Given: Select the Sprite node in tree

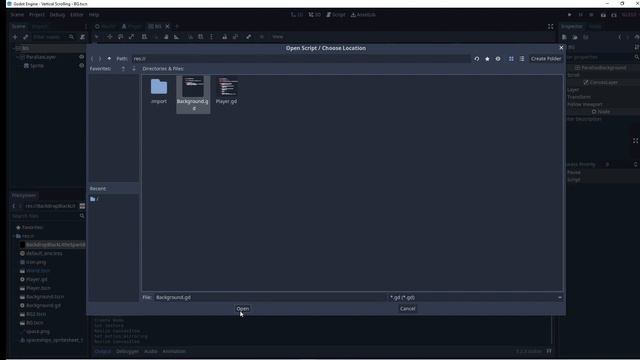Looking at the screenshot, I should [37, 66].
